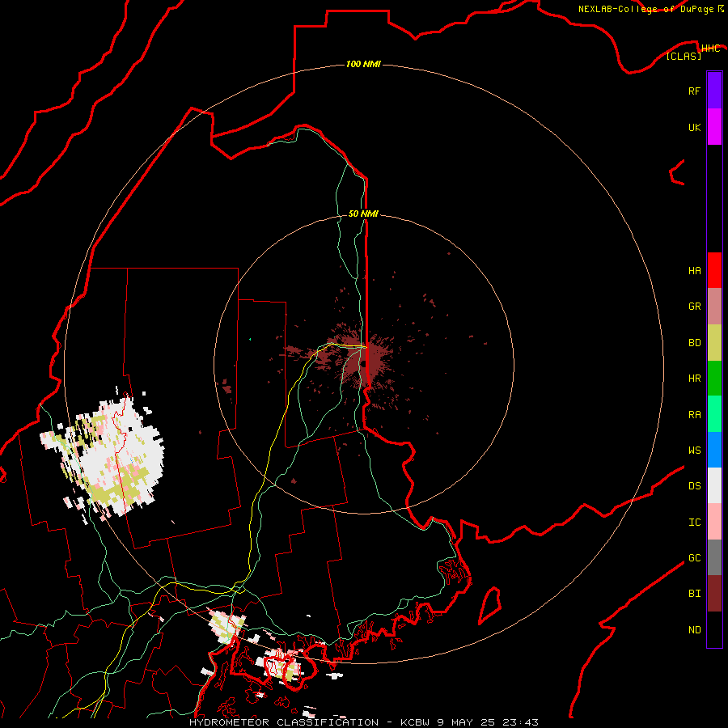Click the "GC" legend label

pyautogui.click(x=694, y=558)
